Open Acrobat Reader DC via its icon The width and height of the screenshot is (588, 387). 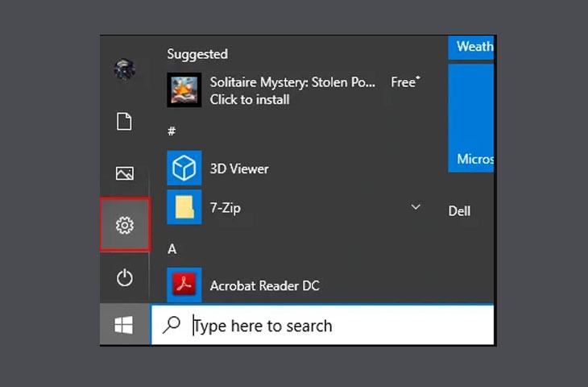click(184, 284)
